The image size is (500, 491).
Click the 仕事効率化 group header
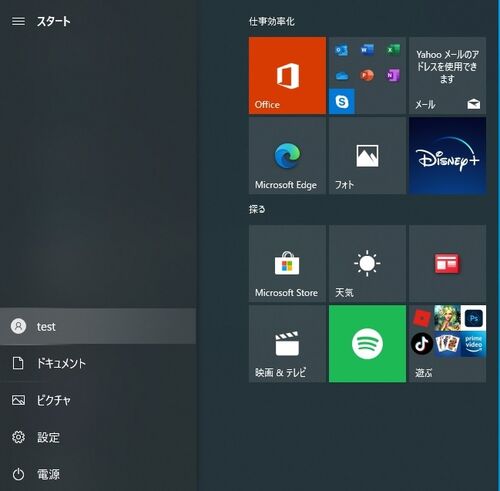pos(271,22)
